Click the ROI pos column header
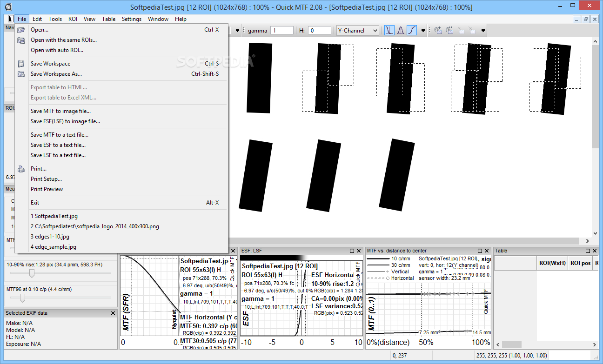This screenshot has width=603, height=364. [x=580, y=263]
